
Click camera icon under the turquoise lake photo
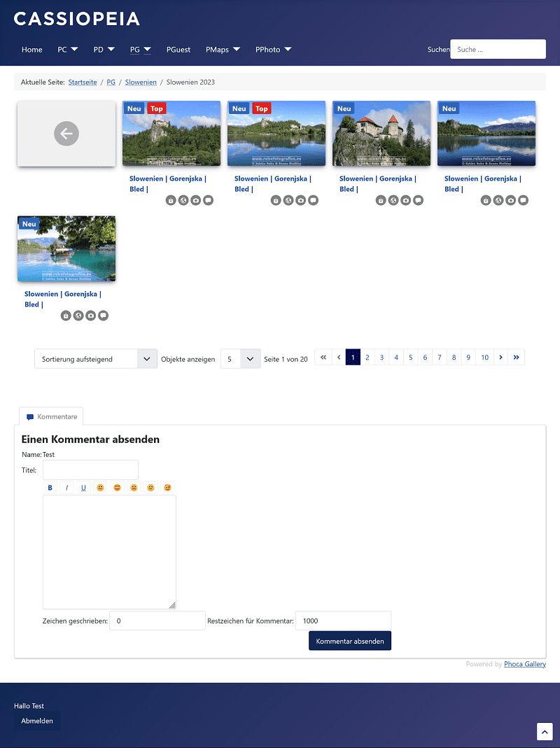tap(91, 316)
